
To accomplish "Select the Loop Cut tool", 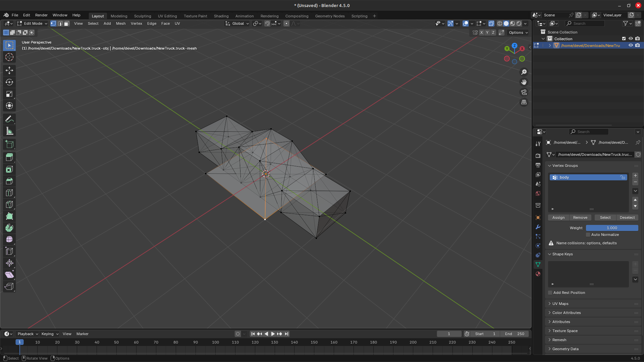I will click(9, 193).
